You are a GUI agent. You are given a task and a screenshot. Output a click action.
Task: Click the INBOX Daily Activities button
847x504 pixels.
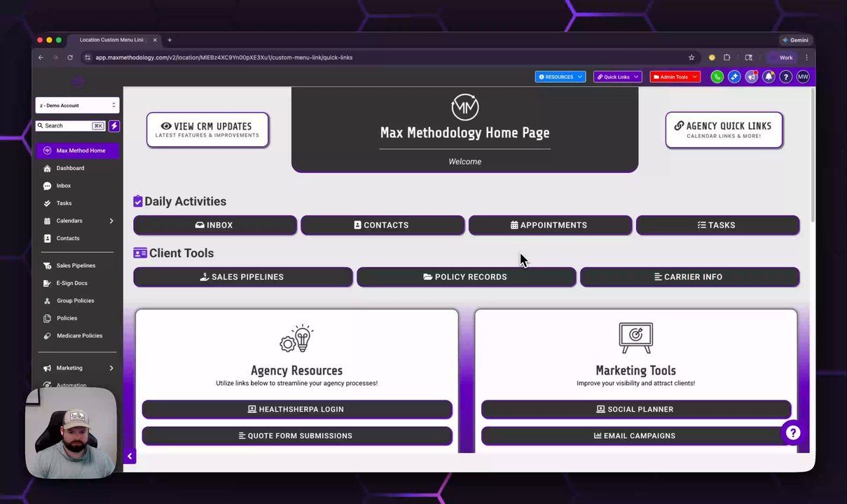coord(214,225)
